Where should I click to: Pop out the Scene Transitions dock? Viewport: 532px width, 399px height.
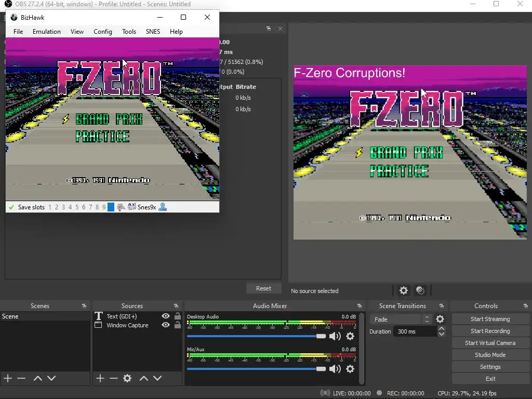coord(442,305)
